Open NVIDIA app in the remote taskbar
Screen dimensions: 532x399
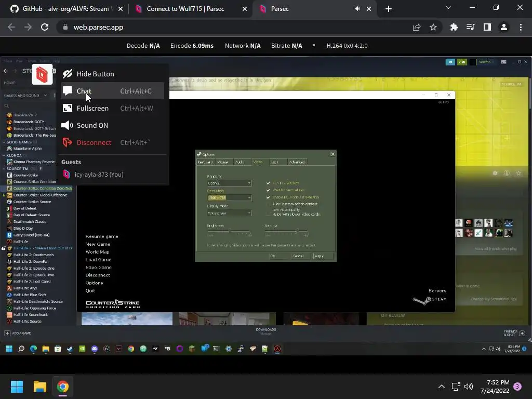[82, 349]
